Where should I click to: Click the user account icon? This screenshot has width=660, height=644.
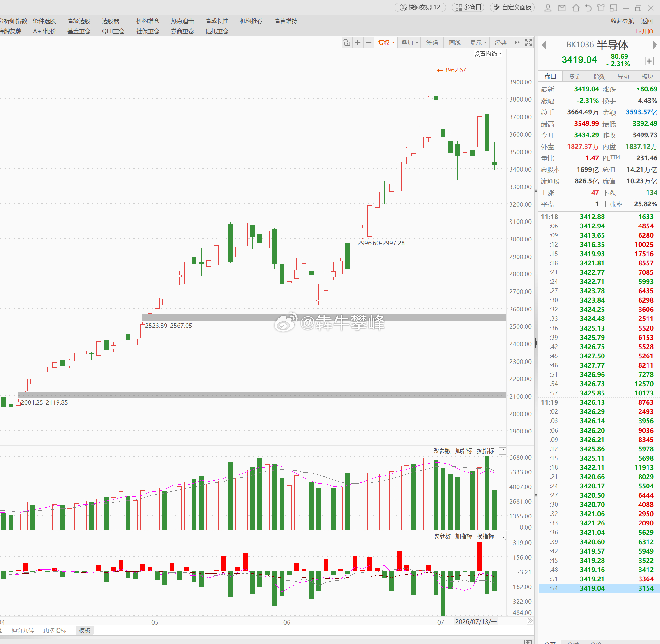tap(548, 8)
